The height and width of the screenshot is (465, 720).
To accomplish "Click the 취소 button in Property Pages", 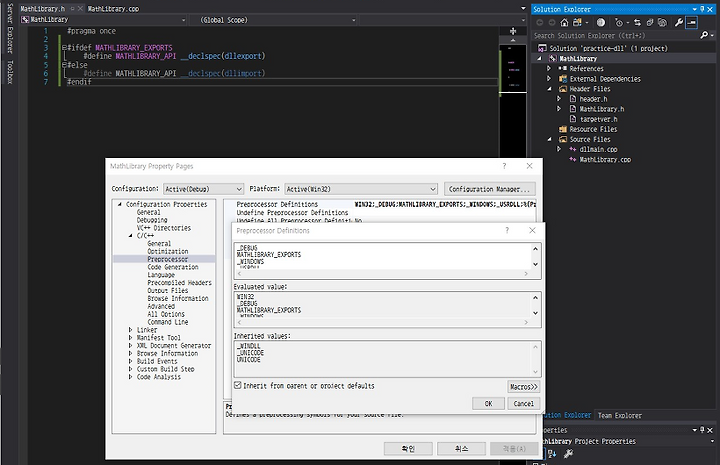I will [461, 448].
